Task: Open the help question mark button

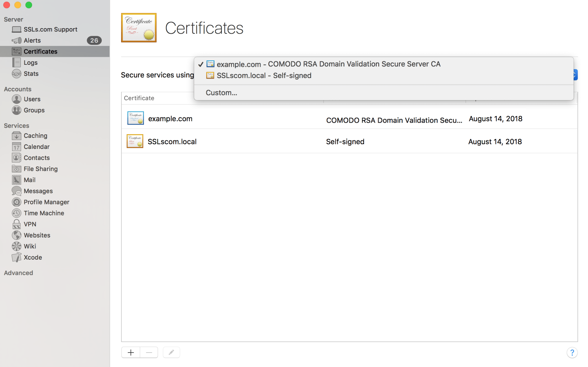Action: 572,352
